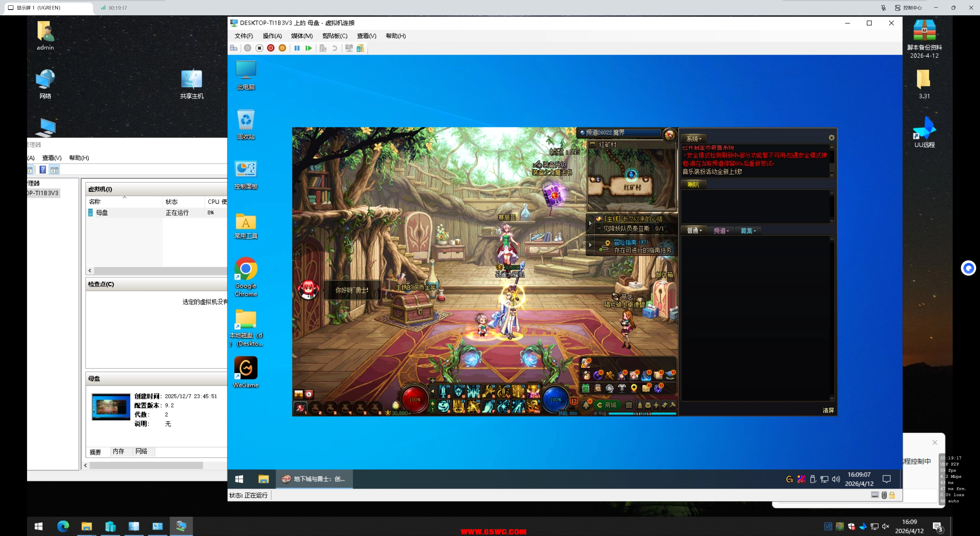Open the 剪贴板(C) menu
980x536 pixels.
coord(334,36)
